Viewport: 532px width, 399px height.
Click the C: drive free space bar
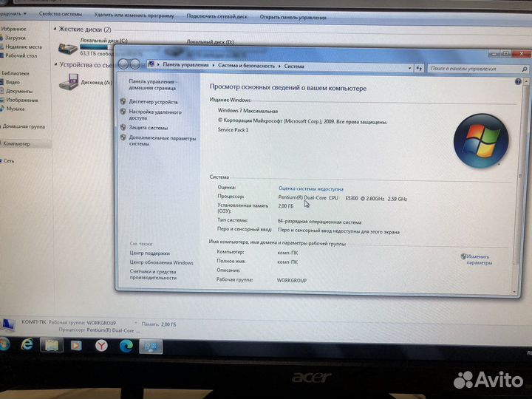click(x=96, y=47)
